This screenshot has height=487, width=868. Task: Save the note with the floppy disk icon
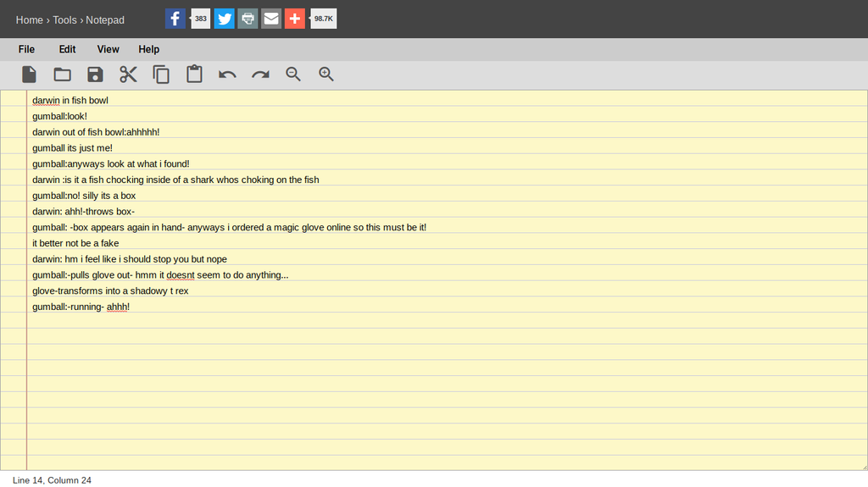point(95,75)
